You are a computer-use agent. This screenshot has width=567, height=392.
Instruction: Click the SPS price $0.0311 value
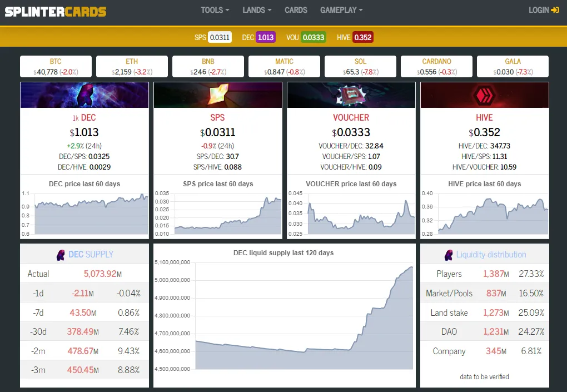point(218,132)
